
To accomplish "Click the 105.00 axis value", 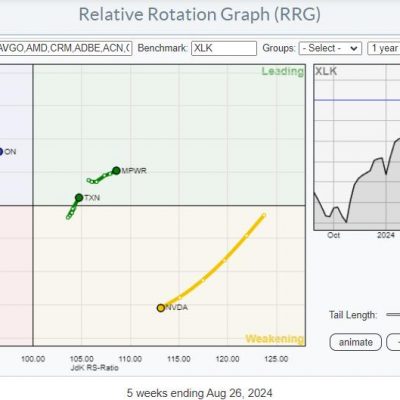I will tap(82, 359).
